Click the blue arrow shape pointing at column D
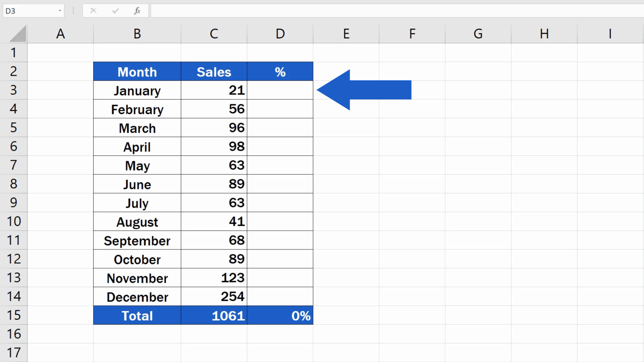The width and height of the screenshot is (644, 362). [x=364, y=90]
